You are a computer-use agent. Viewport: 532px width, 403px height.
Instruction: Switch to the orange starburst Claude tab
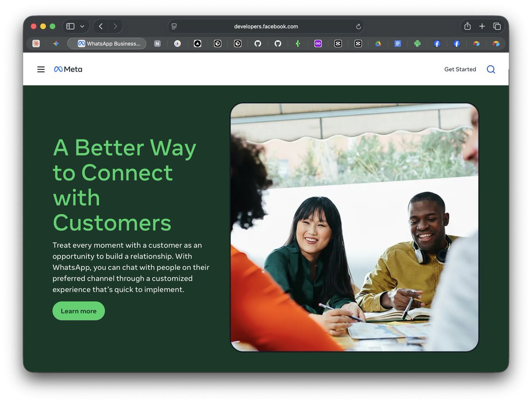[x=36, y=43]
